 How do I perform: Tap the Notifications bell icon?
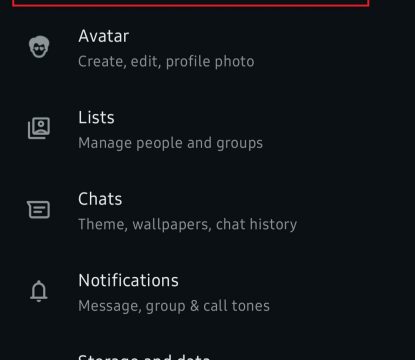point(39,291)
